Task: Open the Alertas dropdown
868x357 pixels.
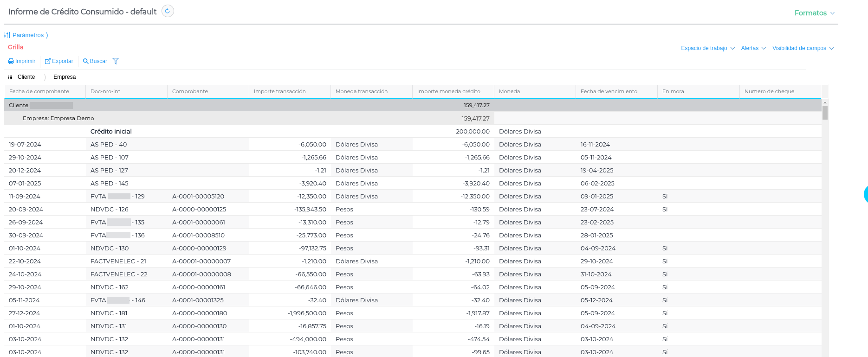Action: [x=753, y=48]
